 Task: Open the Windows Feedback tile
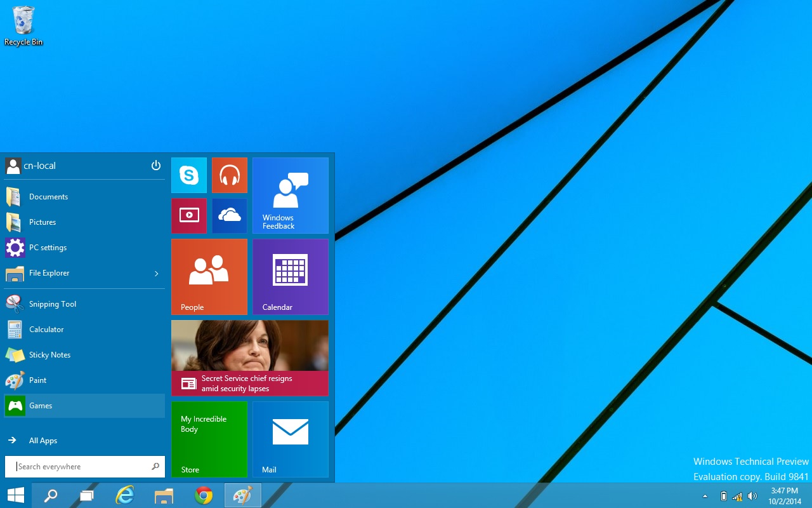(290, 196)
